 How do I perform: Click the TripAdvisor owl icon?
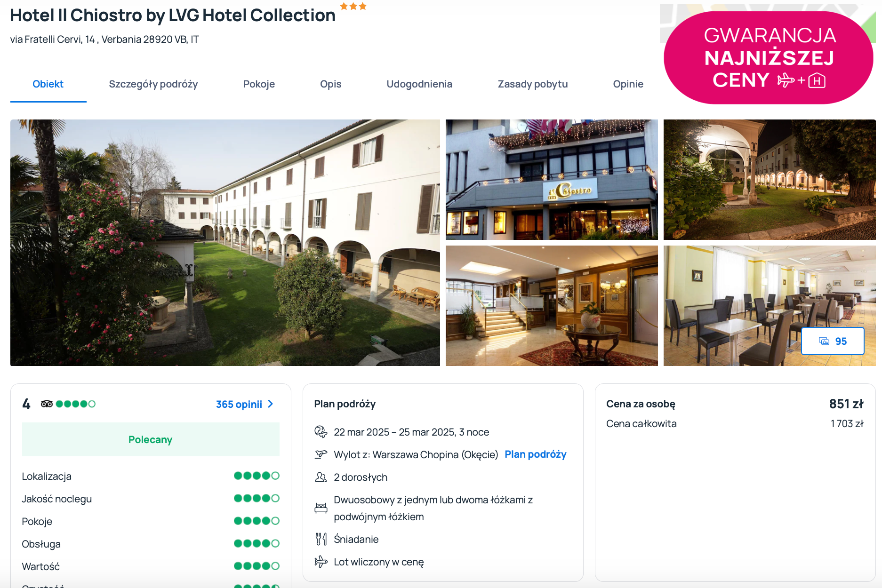pos(47,404)
